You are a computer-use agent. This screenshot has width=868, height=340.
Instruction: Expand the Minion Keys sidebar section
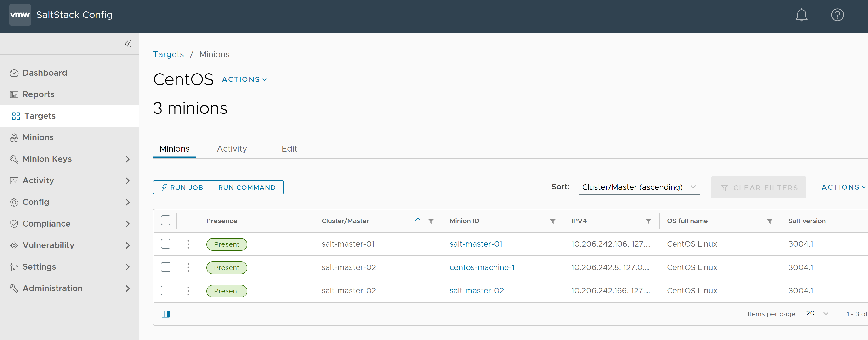[x=128, y=159]
